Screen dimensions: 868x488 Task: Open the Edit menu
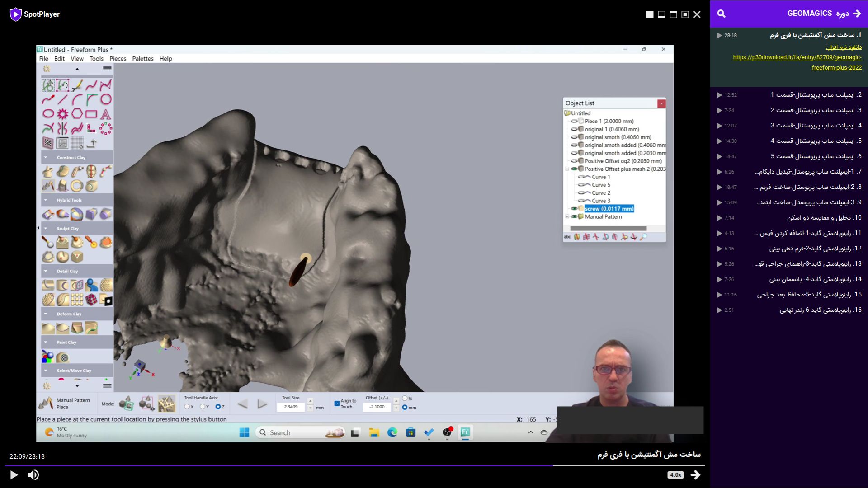coord(59,59)
